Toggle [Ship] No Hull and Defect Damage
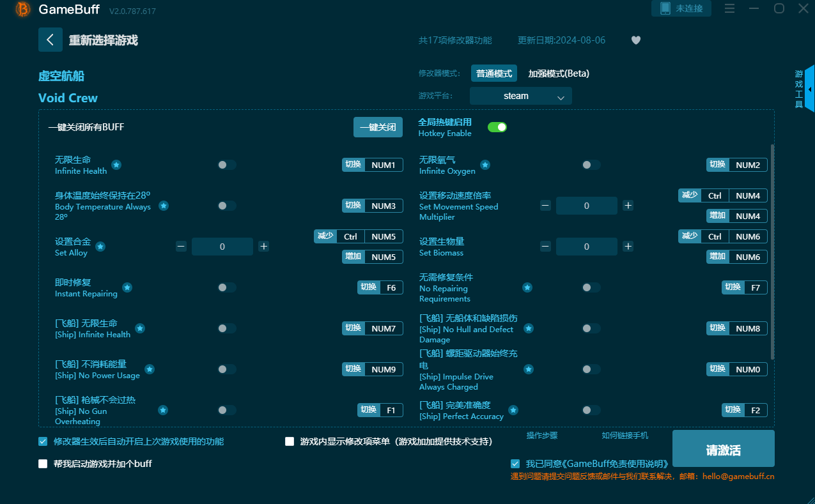815x504 pixels. pos(591,328)
